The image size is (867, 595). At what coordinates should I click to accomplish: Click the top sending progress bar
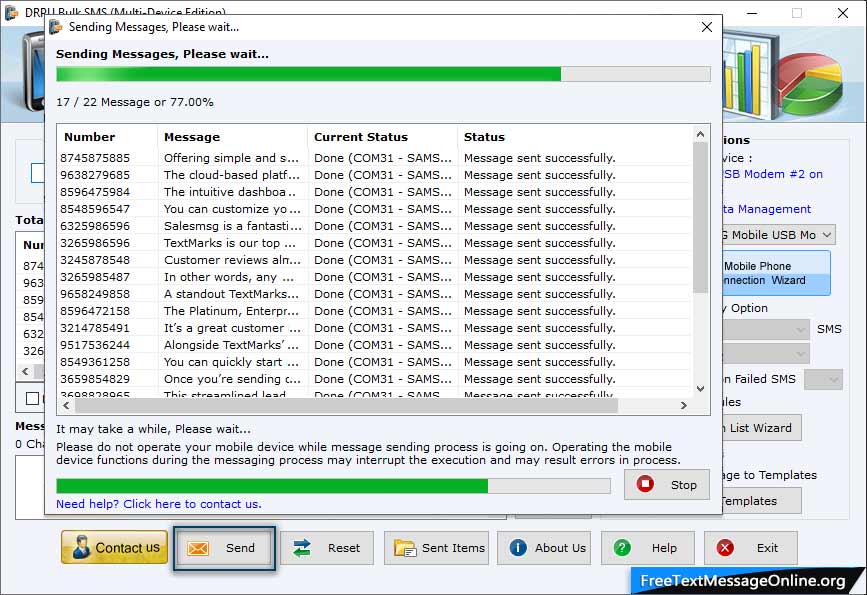pos(383,74)
